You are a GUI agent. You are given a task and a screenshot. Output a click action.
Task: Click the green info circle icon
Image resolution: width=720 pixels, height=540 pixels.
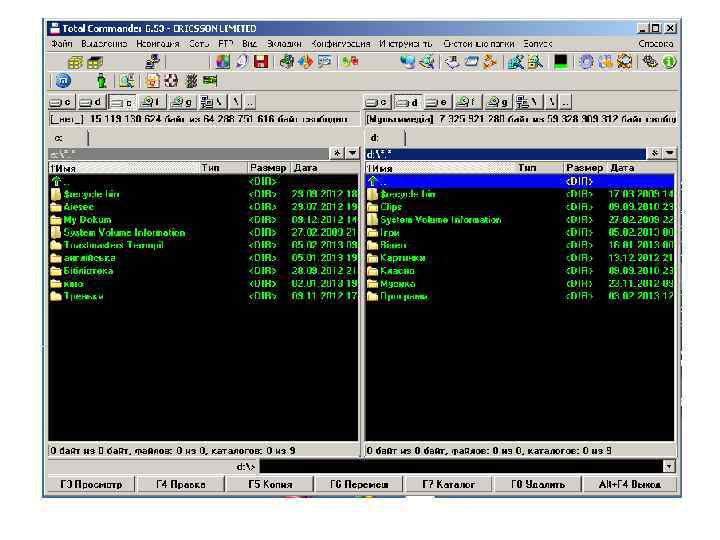click(669, 62)
